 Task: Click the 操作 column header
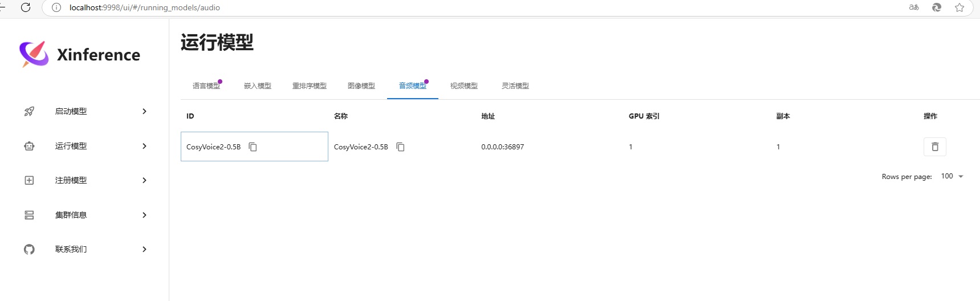930,116
